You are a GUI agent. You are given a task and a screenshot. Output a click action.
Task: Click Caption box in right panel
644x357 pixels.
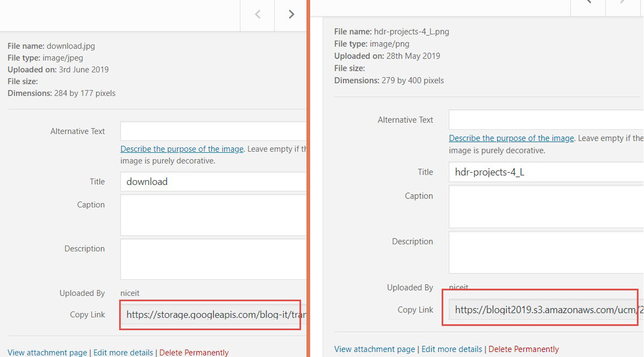tap(546, 206)
